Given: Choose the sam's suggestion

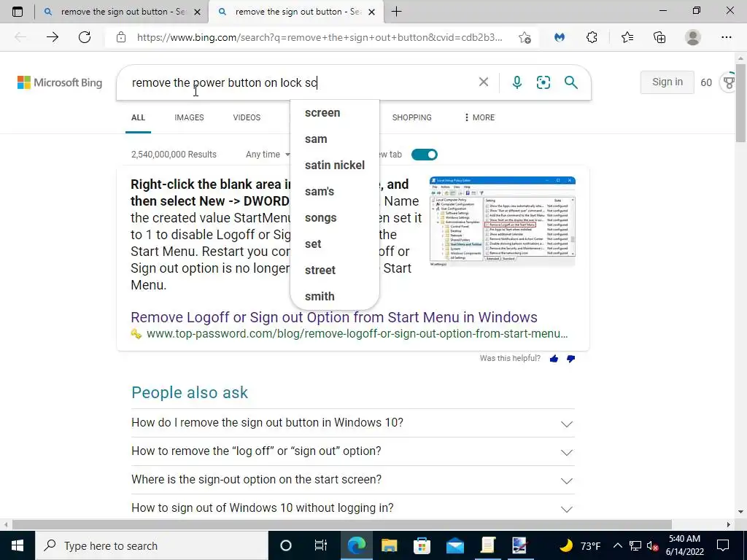Looking at the screenshot, I should (334, 192).
